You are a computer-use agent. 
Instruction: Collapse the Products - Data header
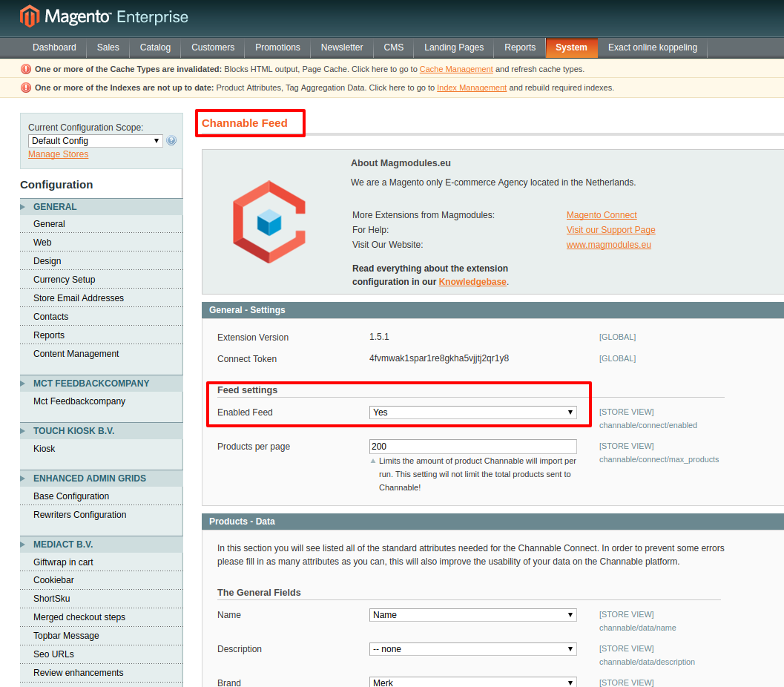point(493,522)
